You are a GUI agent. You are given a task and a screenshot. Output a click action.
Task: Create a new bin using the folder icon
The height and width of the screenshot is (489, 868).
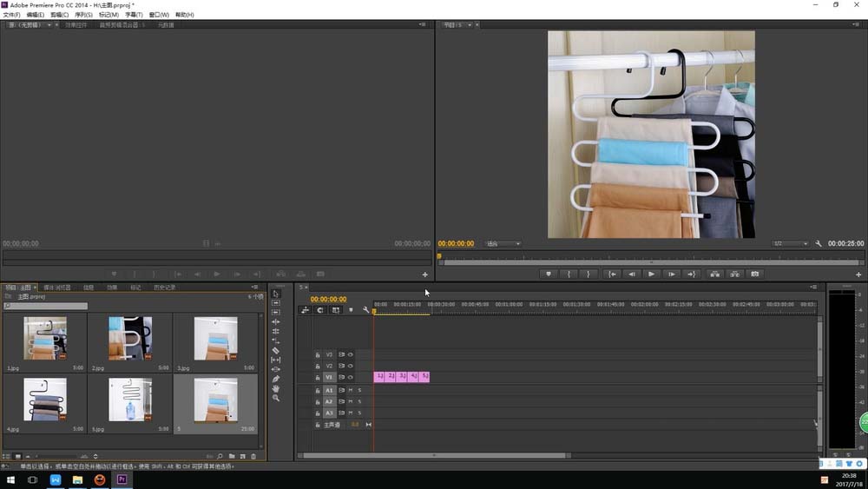tap(232, 456)
